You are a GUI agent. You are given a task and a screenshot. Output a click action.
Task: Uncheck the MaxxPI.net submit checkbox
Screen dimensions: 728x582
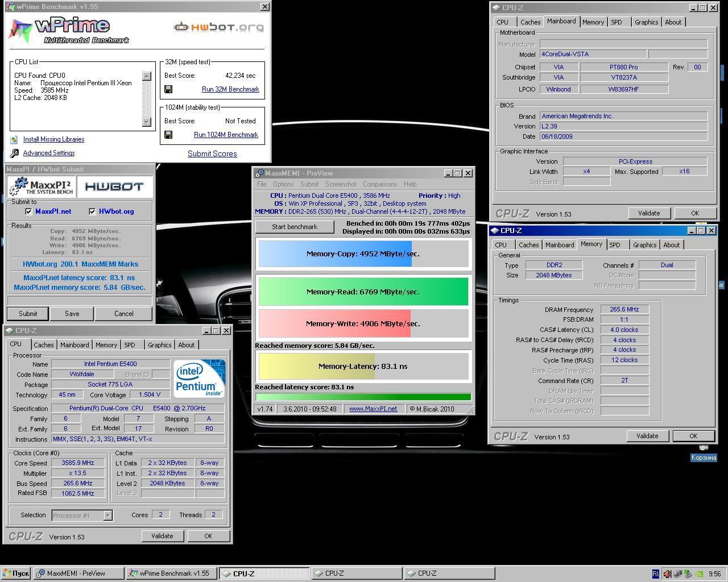28,211
